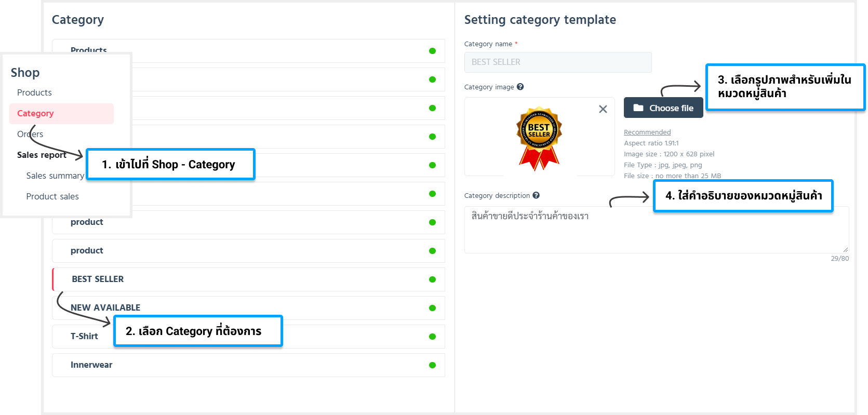Toggle the BEST SELLER green status dot
This screenshot has width=868, height=415.
pos(432,279)
